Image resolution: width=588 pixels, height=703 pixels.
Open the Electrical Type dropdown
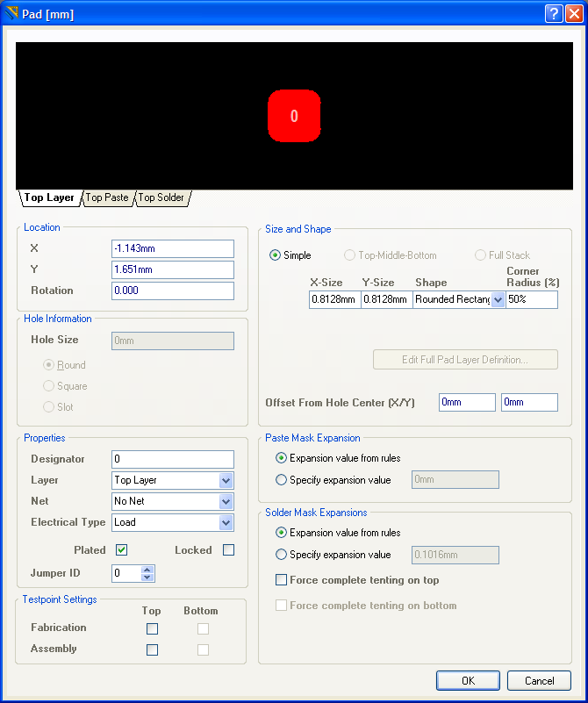tap(226, 522)
